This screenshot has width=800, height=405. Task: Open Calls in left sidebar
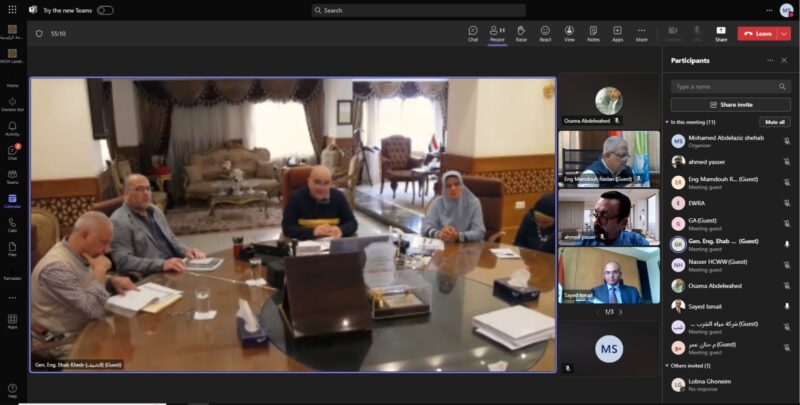point(12,223)
